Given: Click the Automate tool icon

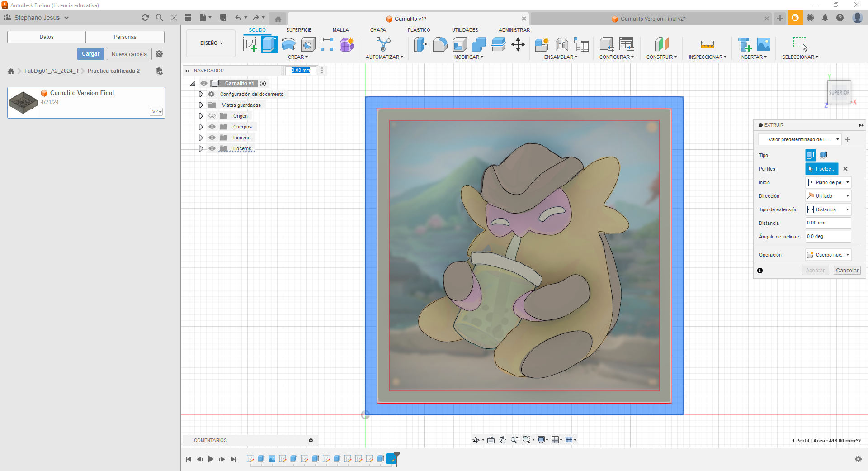Looking at the screenshot, I should (383, 44).
